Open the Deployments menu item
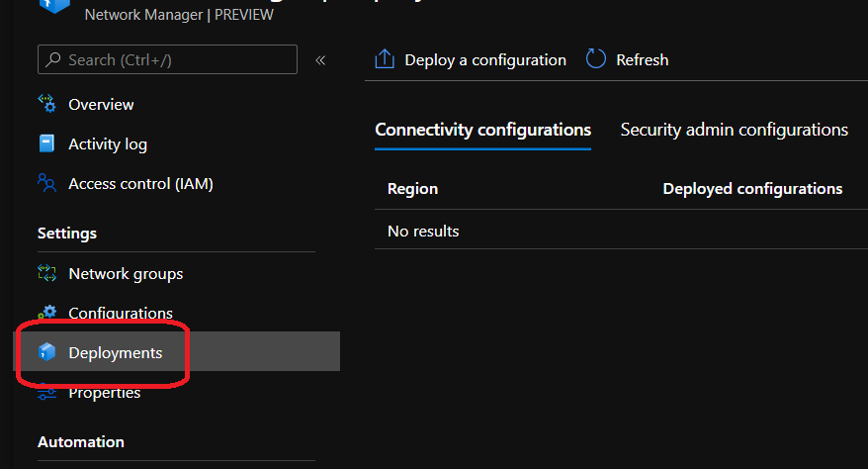The width and height of the screenshot is (868, 469). [x=116, y=352]
